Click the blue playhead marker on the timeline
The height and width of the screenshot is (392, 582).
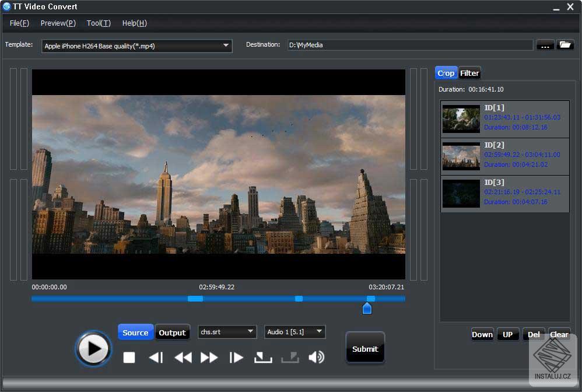point(367,308)
